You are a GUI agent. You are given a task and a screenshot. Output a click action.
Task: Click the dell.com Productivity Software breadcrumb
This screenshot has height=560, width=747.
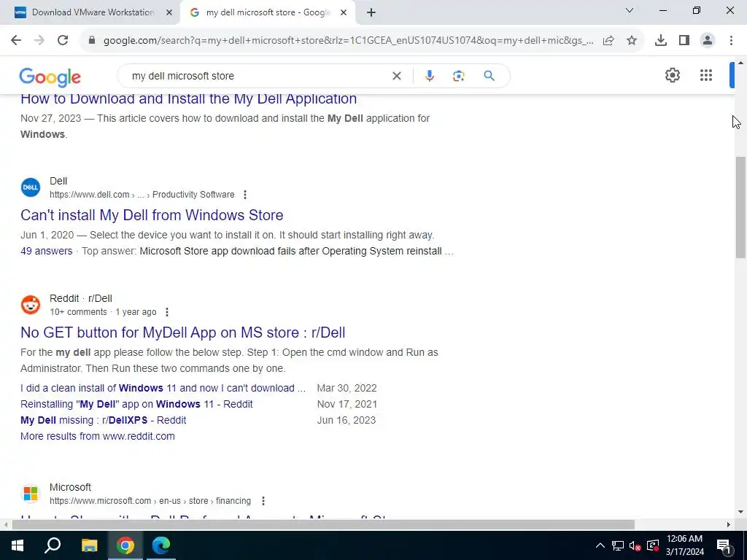click(142, 195)
